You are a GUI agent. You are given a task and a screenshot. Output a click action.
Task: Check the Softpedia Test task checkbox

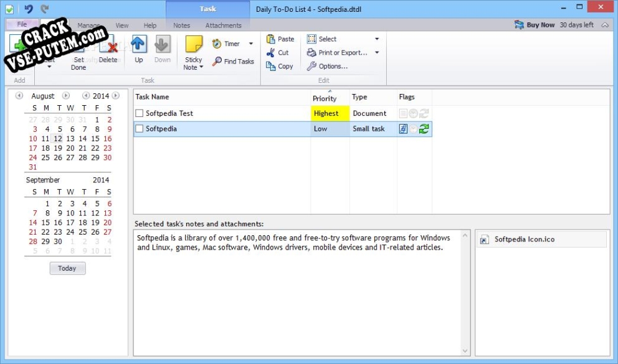(x=139, y=113)
